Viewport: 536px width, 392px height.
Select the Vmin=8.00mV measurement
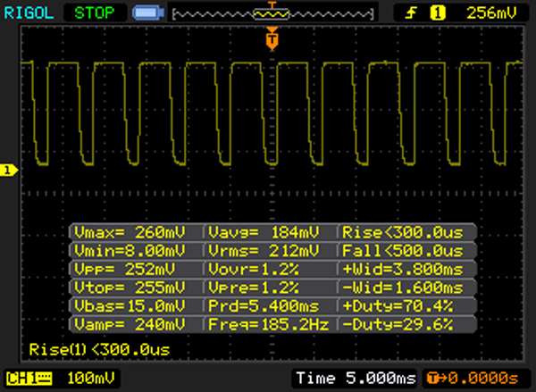point(130,251)
